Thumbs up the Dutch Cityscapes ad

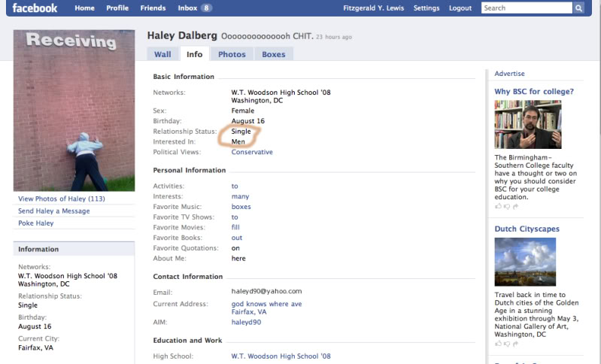[498, 344]
